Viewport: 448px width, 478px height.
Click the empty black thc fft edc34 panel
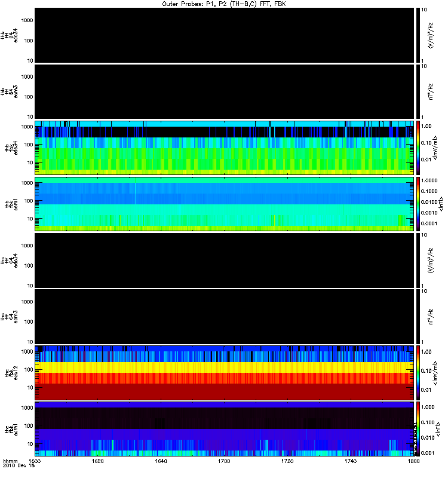click(x=225, y=261)
